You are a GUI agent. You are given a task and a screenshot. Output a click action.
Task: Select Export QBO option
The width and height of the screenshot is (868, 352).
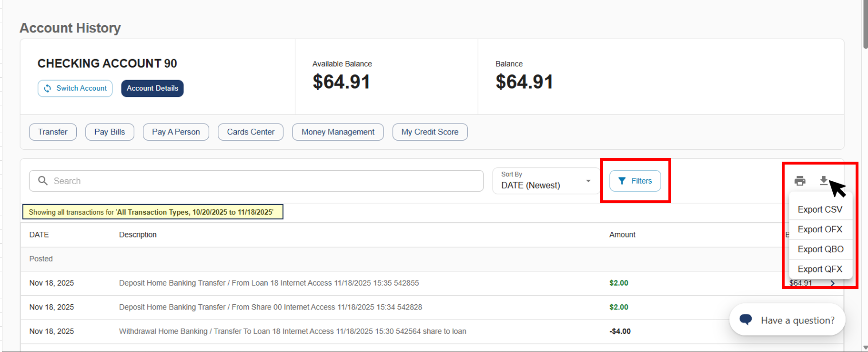820,249
